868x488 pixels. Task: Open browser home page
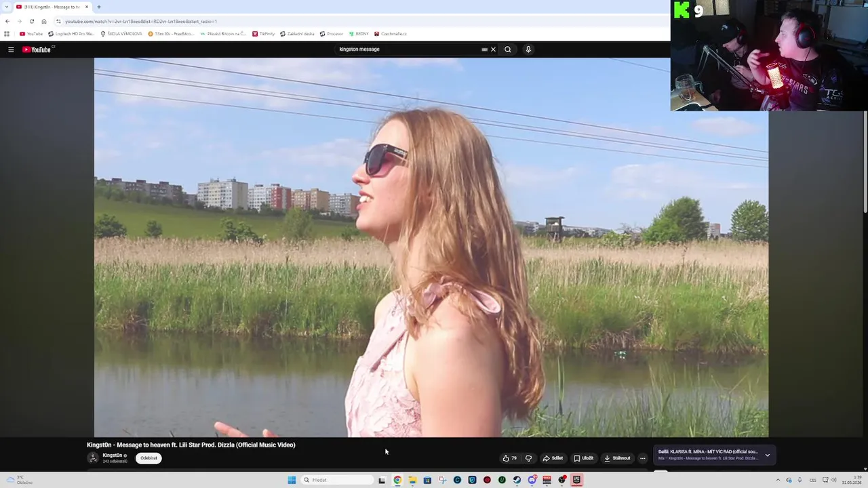click(44, 21)
